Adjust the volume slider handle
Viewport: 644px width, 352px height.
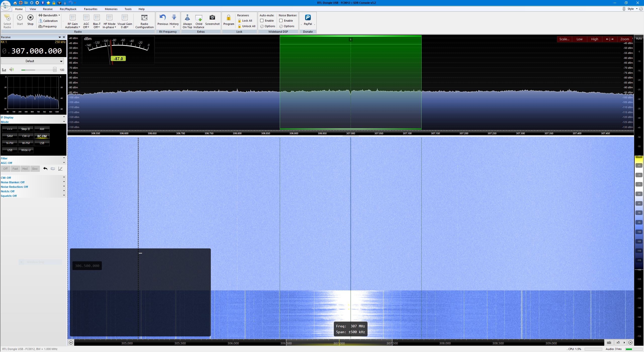[x=55, y=70]
